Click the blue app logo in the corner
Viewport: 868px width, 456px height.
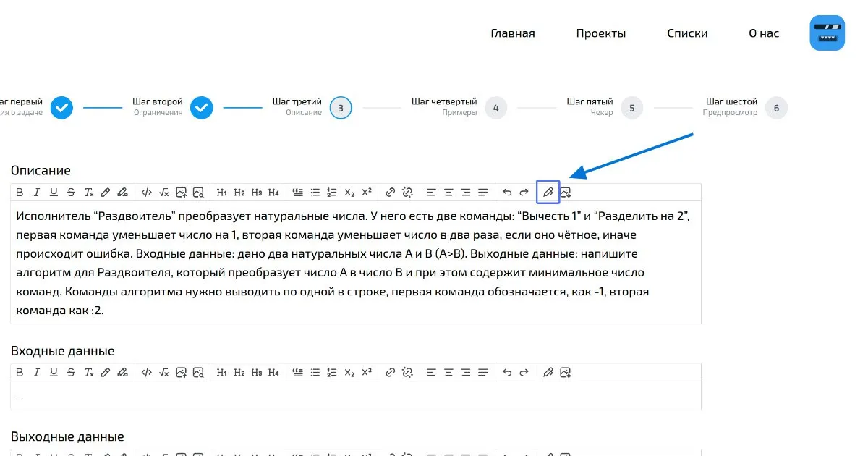tap(827, 33)
